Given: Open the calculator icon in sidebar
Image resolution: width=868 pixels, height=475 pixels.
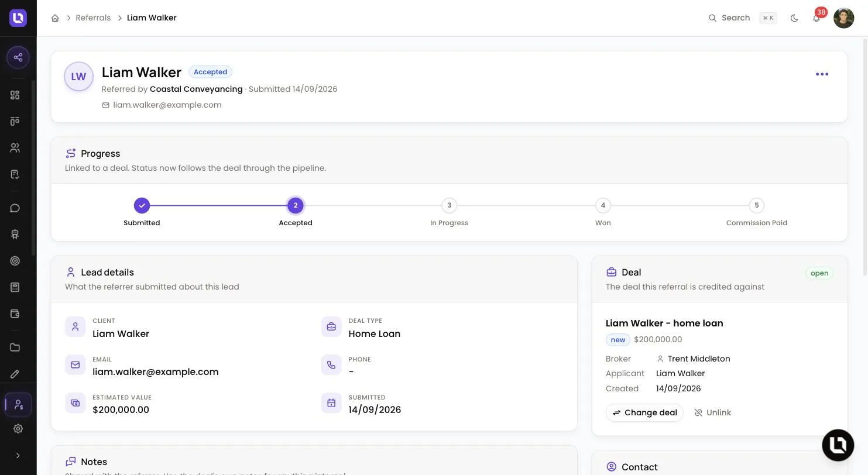Looking at the screenshot, I should coord(15,287).
